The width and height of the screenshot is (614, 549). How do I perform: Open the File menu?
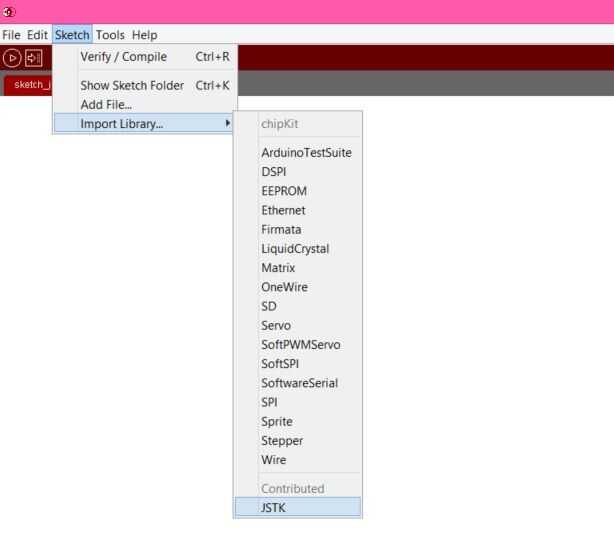11,35
